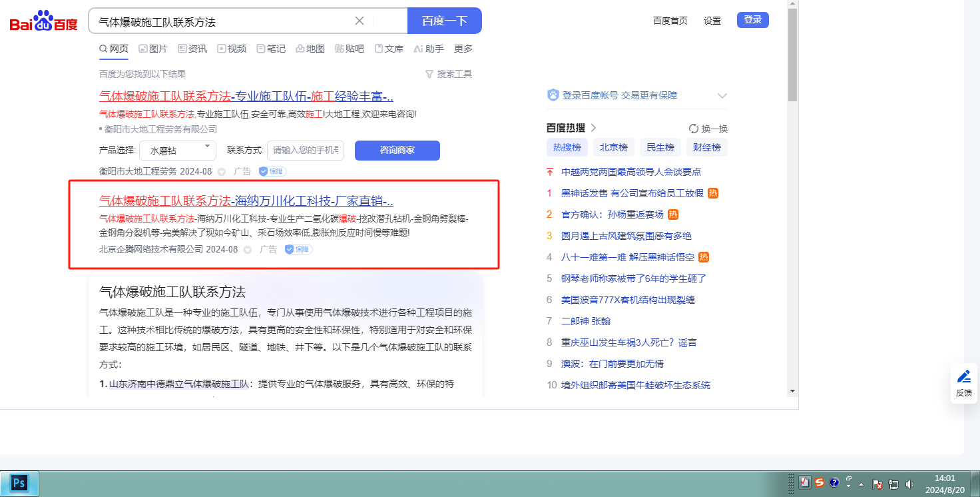This screenshot has height=497, width=980.
Task: Click the 热 badge next to 黑神话发售
Action: (713, 193)
